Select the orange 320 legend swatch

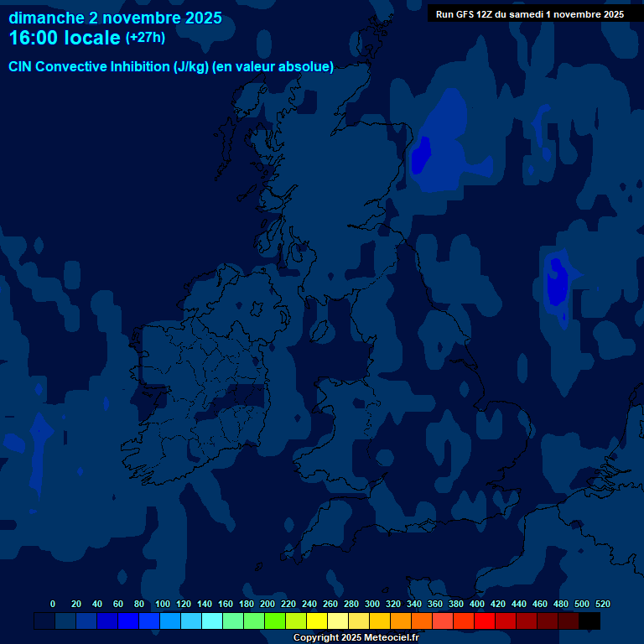[401, 621]
